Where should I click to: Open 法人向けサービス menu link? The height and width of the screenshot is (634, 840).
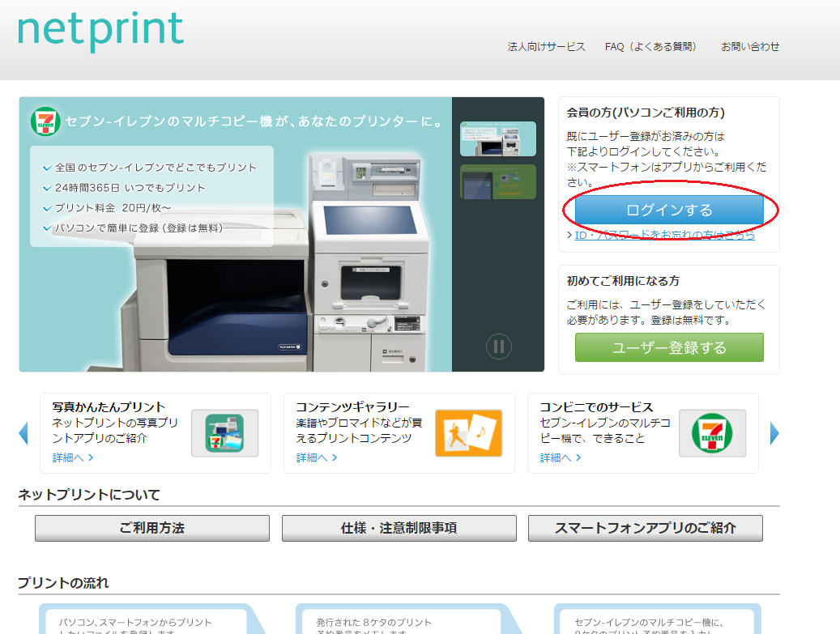547,47
